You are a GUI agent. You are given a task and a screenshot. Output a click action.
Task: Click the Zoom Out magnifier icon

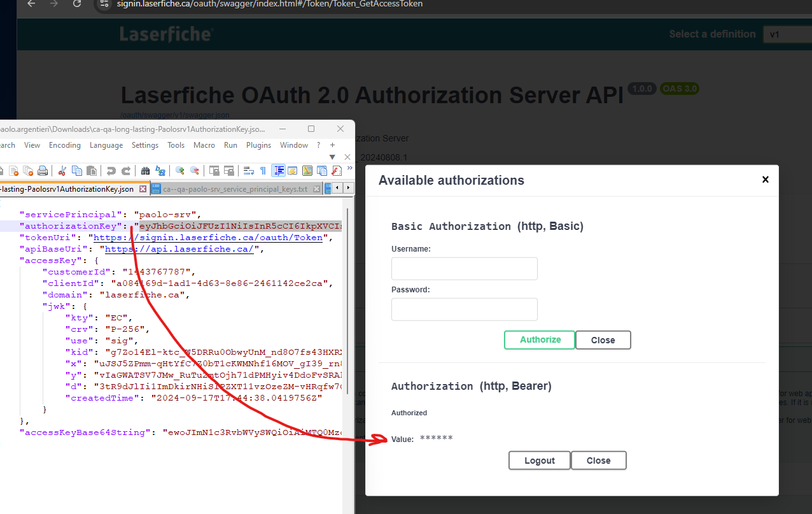pyautogui.click(x=195, y=171)
